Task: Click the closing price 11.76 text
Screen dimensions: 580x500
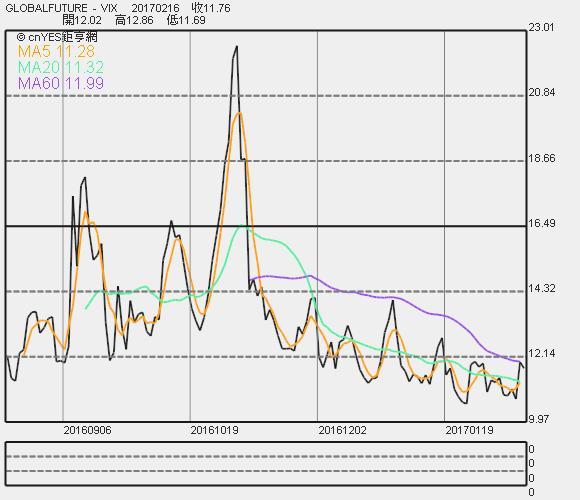Action: [x=211, y=8]
